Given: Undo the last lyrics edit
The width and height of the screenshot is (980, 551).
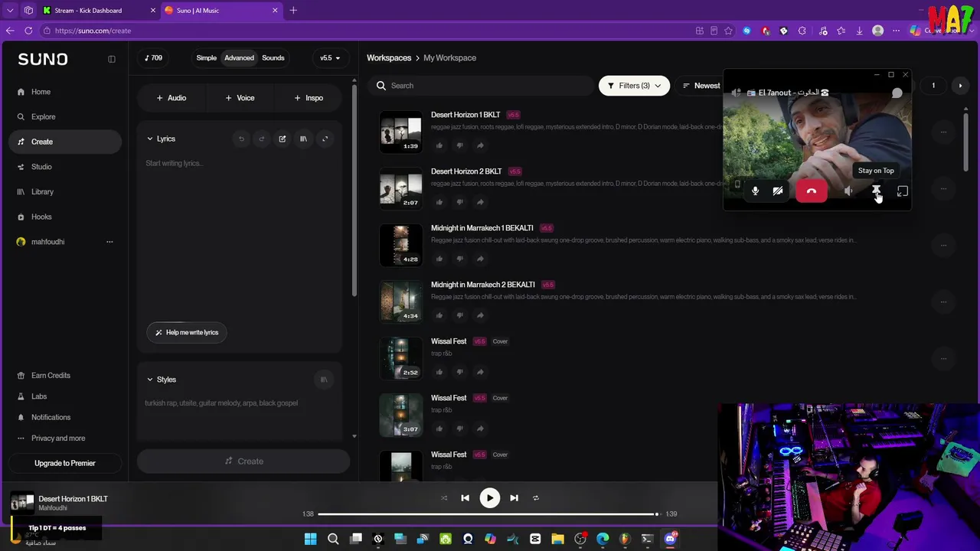Looking at the screenshot, I should (x=241, y=139).
